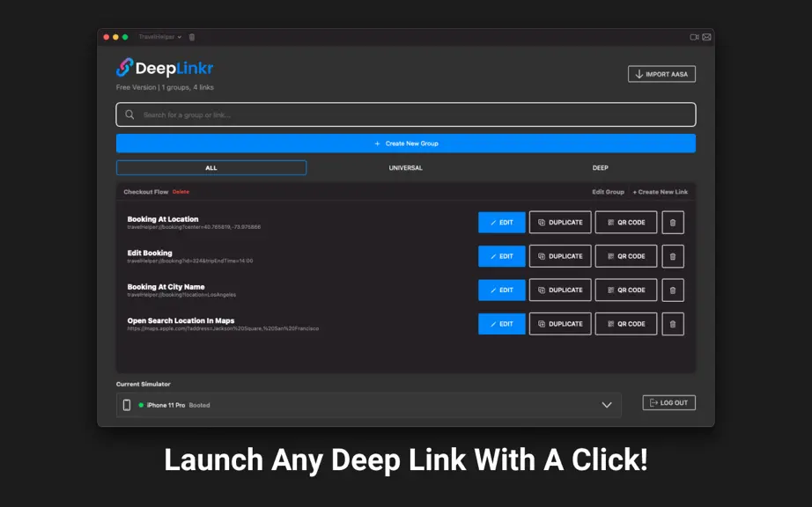Launch Open Search Location In Maps link

tap(181, 320)
